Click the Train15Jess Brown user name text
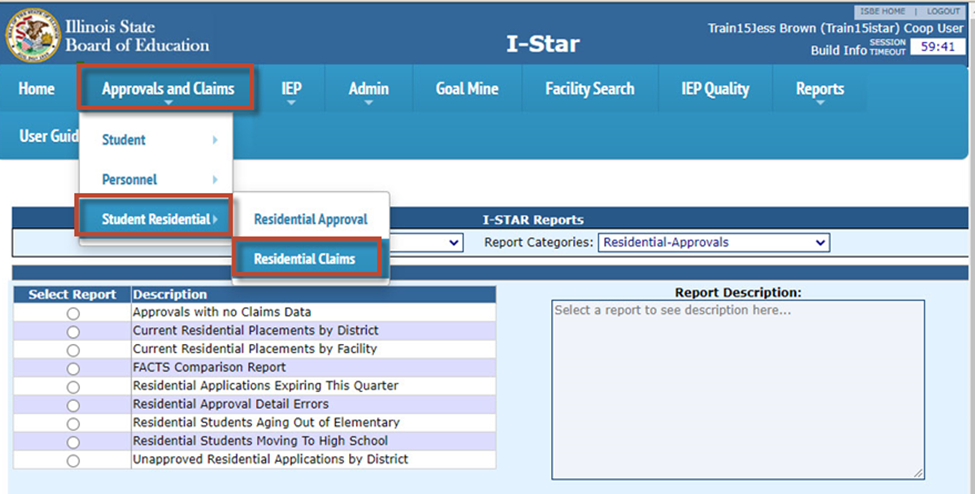This screenshot has height=494, width=975. coord(836,29)
